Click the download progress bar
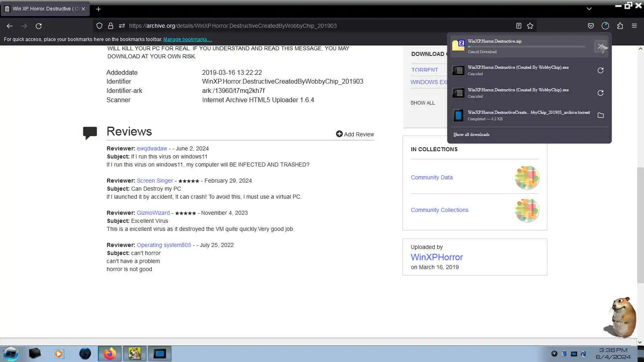 [526, 47]
